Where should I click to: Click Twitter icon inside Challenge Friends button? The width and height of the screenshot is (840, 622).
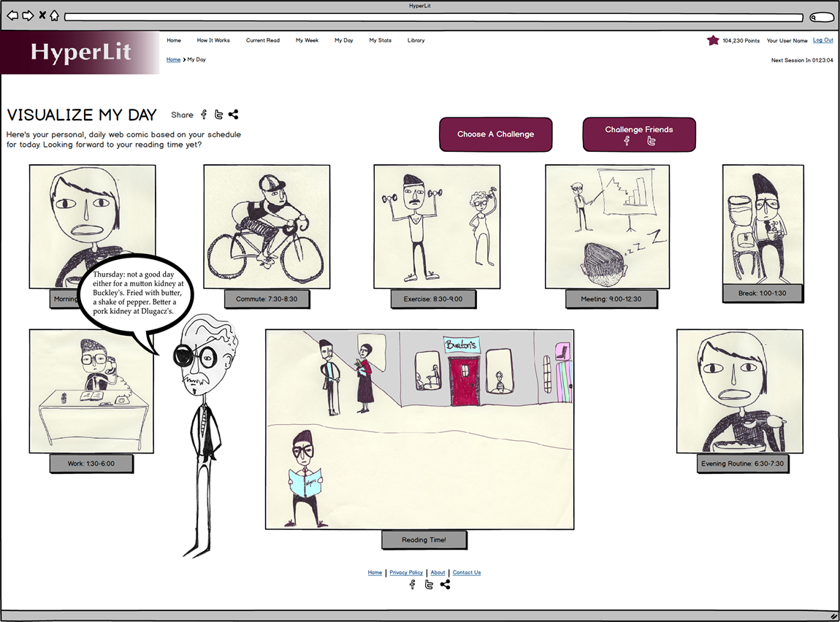click(x=651, y=141)
